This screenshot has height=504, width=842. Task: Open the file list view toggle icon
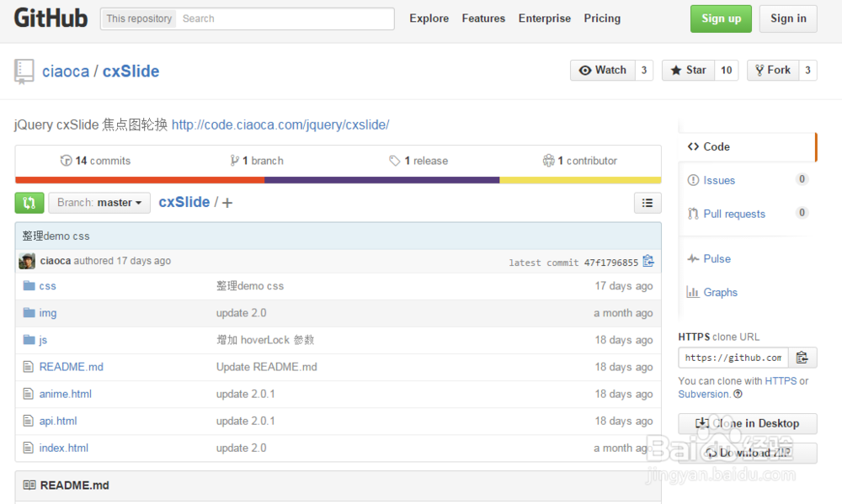(647, 203)
